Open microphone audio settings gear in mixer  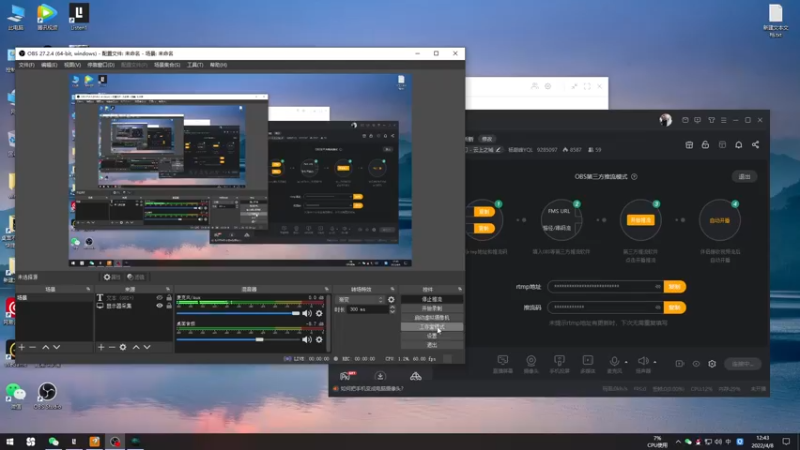click(x=319, y=313)
